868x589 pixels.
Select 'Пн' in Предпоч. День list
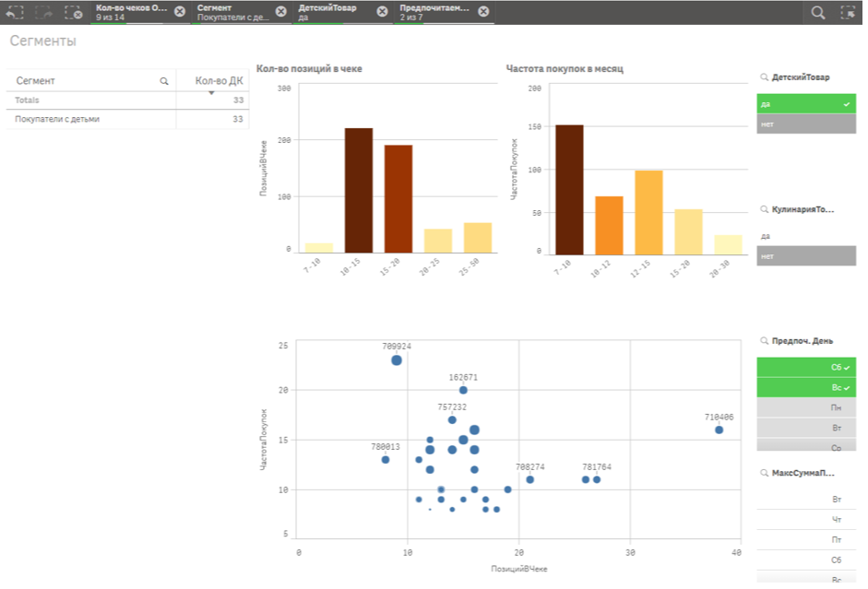coord(805,407)
